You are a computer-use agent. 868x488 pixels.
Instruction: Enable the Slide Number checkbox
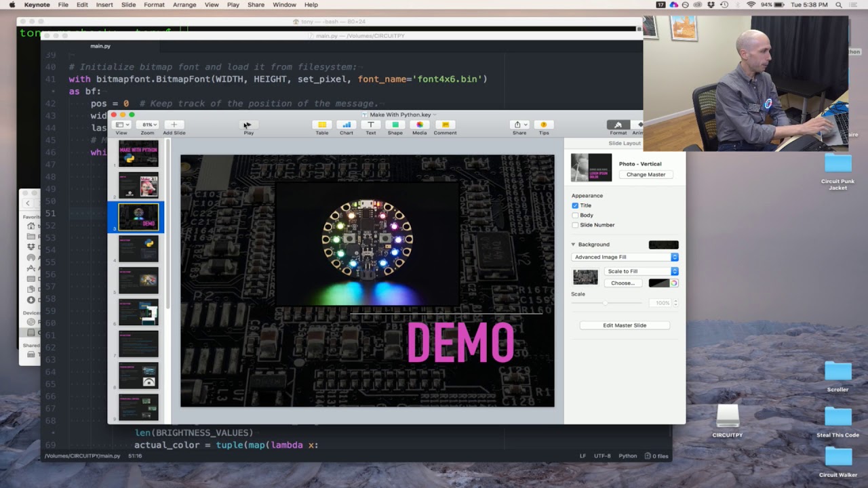coord(575,225)
